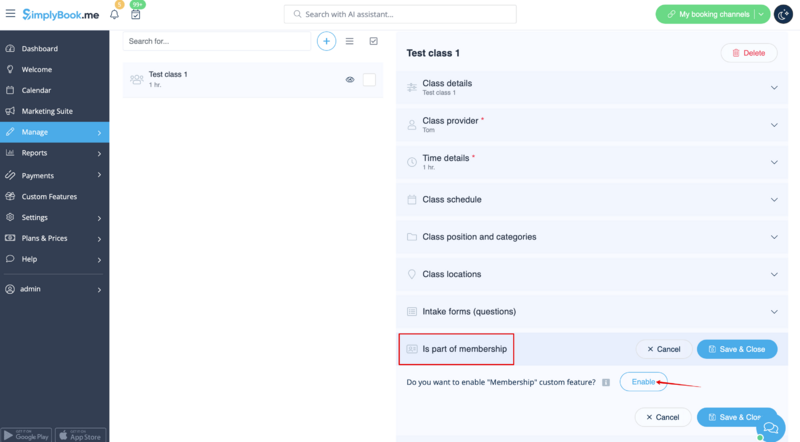This screenshot has width=800, height=442.
Task: Click the dark mode moon icon
Action: point(783,14)
